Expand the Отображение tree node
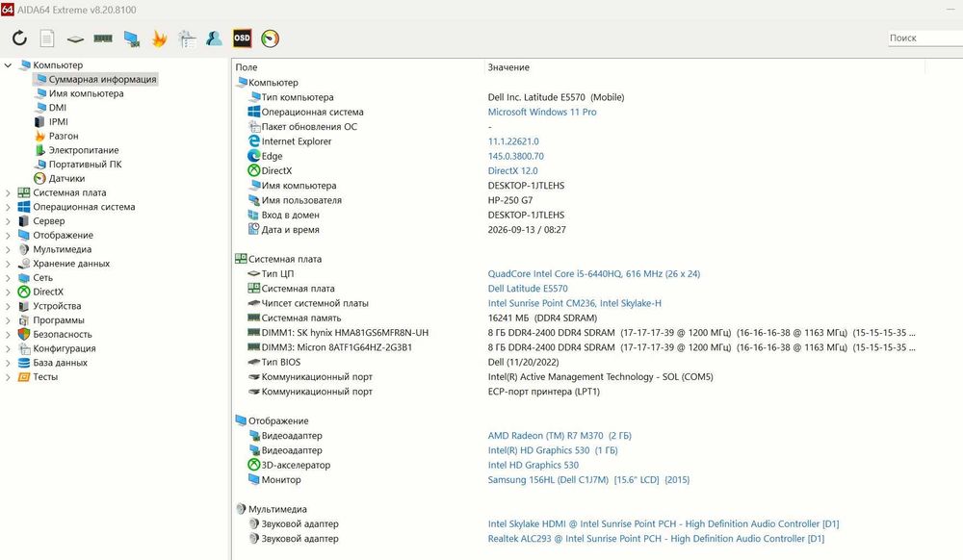963x560 pixels. 8,235
